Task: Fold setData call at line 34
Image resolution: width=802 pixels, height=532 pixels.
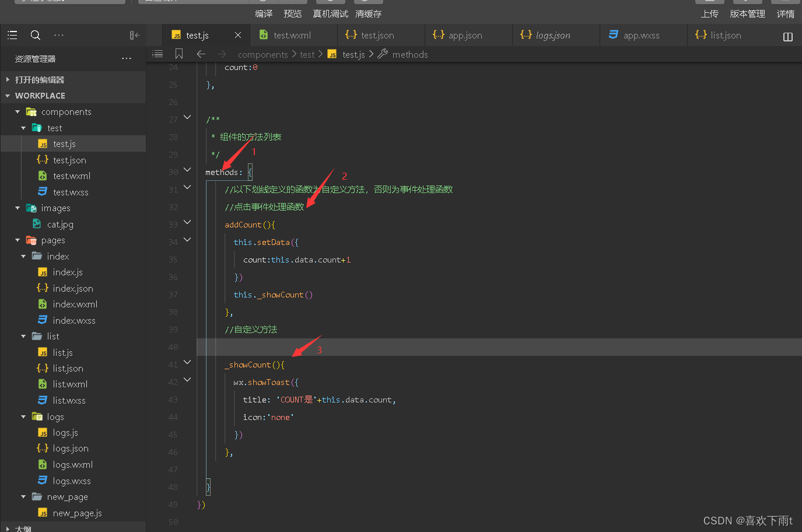Action: (187, 240)
